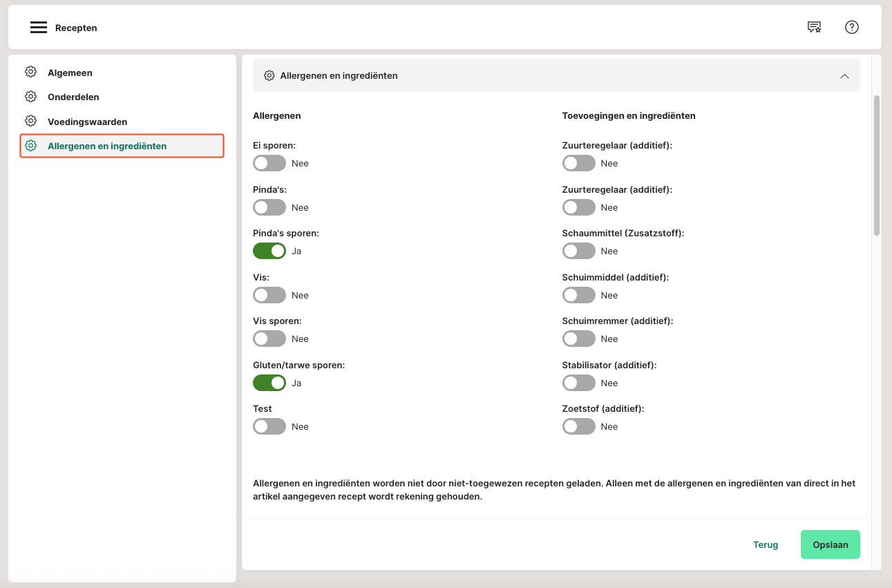
Task: Click the note about niet-toegewezen recepten
Action: click(x=554, y=490)
